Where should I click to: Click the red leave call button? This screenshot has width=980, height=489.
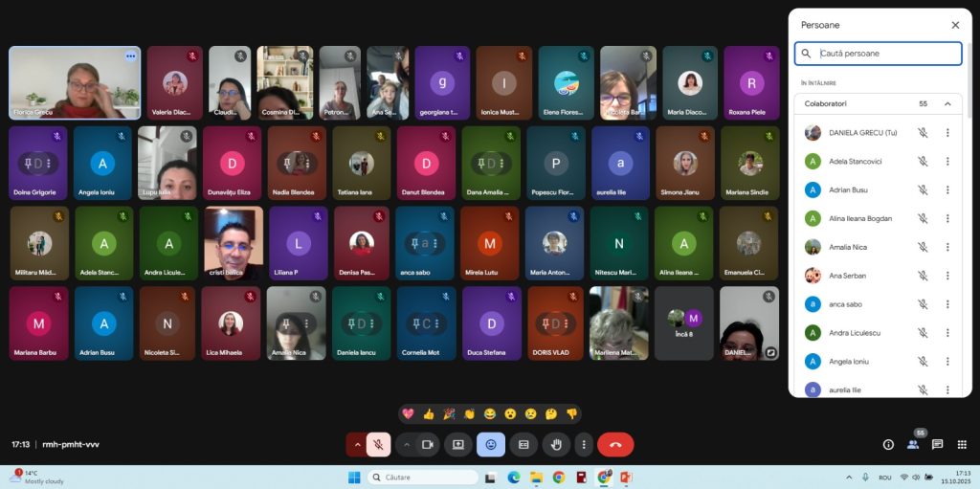(615, 444)
